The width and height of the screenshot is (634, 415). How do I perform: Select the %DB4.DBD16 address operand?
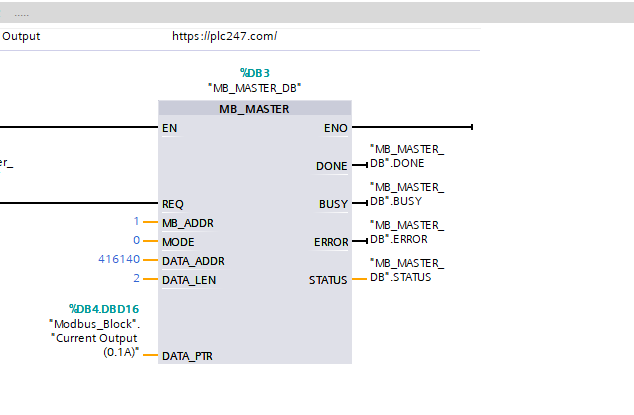[104, 309]
